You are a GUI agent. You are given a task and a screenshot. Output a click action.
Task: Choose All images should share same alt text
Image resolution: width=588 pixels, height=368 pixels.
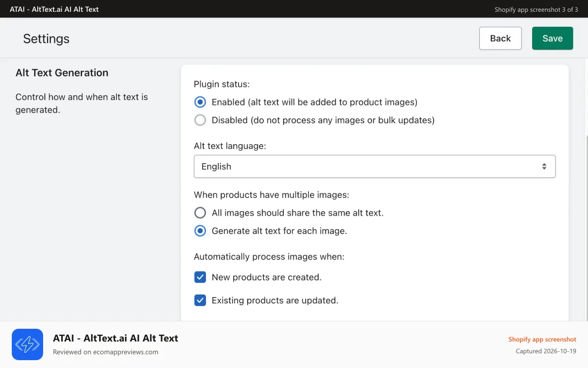[200, 213]
